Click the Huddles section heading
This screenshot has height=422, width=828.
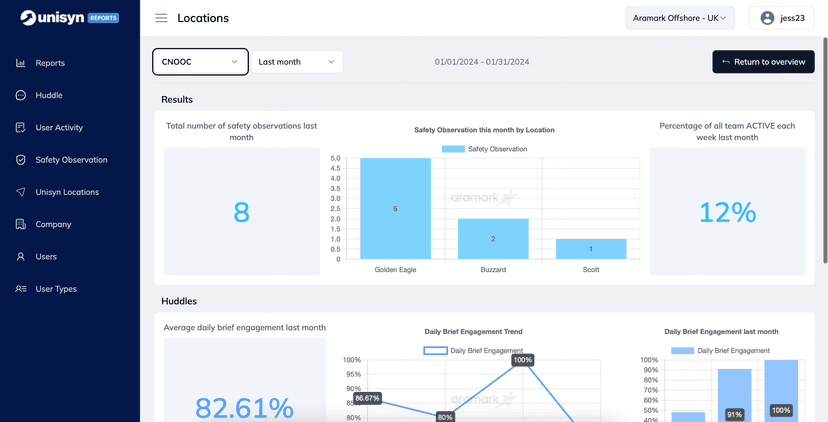(x=179, y=301)
